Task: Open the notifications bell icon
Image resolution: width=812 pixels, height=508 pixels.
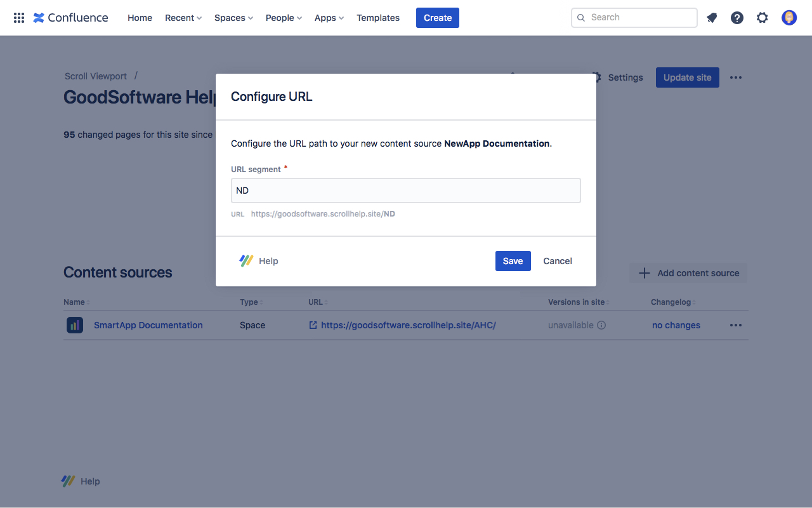Action: (712, 18)
